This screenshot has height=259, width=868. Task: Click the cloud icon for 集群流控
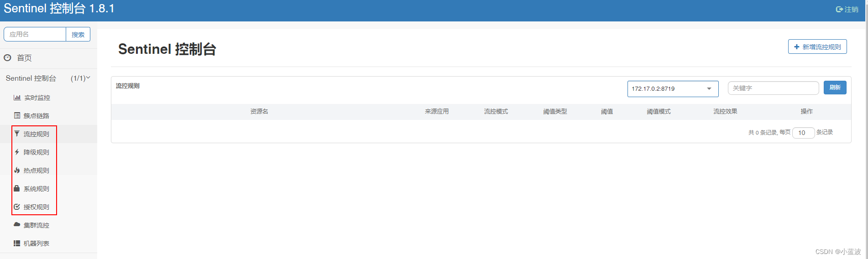pyautogui.click(x=17, y=225)
